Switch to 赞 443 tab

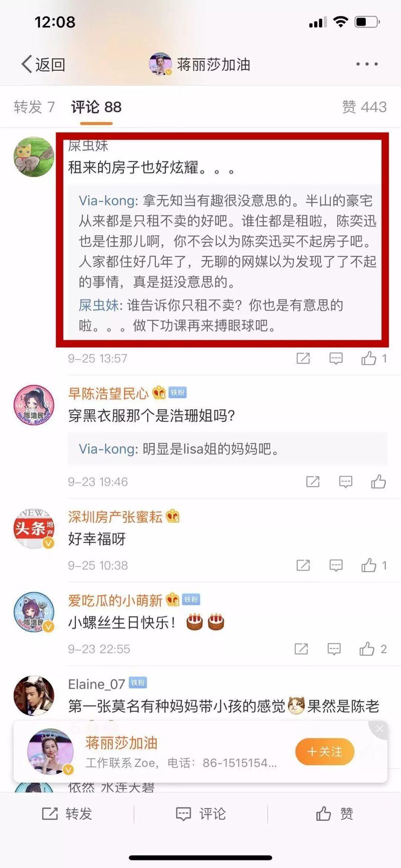(x=364, y=107)
